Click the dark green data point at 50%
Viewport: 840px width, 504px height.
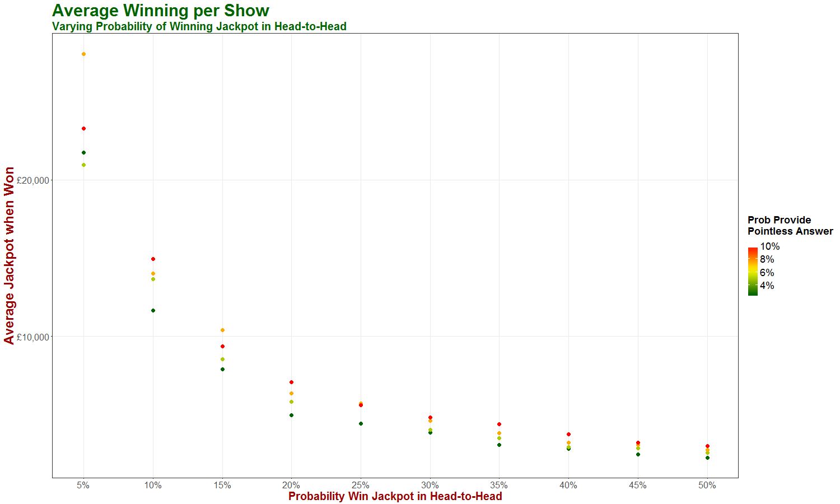pos(707,458)
